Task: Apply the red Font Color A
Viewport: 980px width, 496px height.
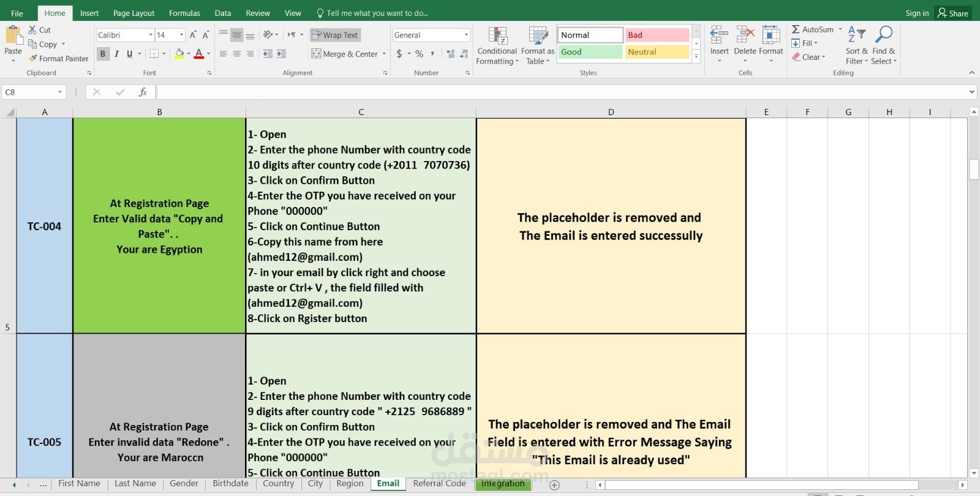Action: tap(198, 54)
